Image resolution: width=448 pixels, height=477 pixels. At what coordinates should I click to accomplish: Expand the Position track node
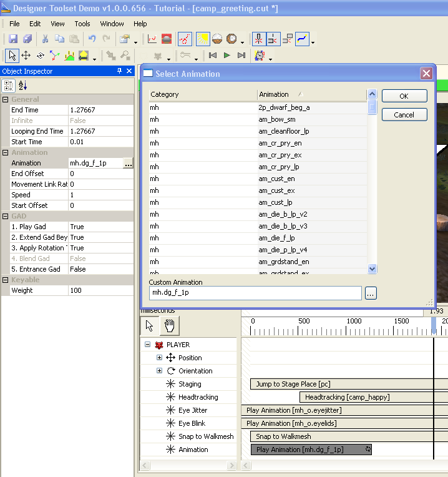pos(159,358)
